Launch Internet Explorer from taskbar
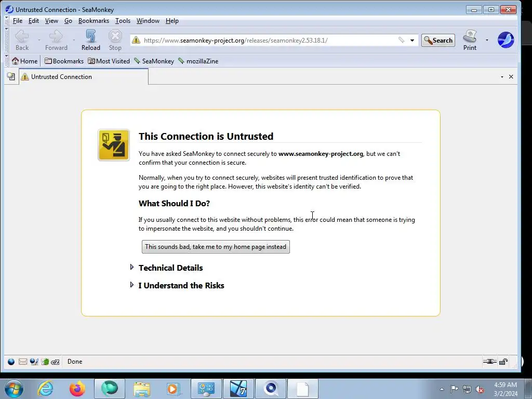The width and height of the screenshot is (532, 399). 46,389
